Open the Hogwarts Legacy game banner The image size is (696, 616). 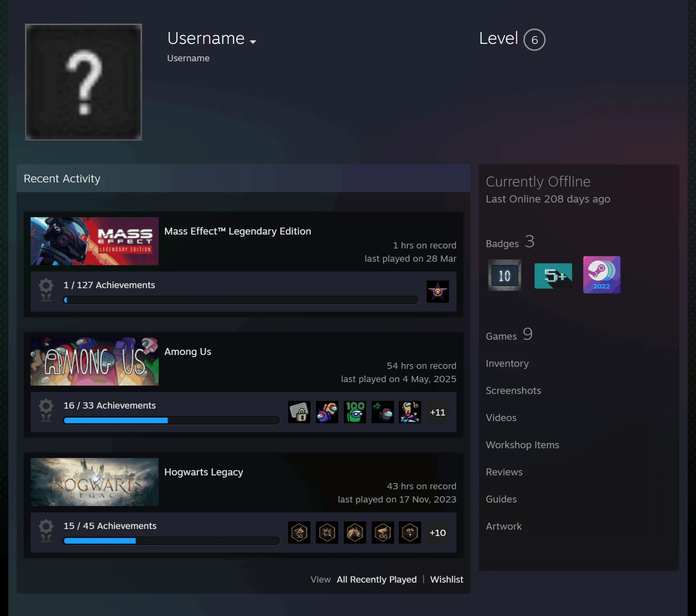click(95, 482)
